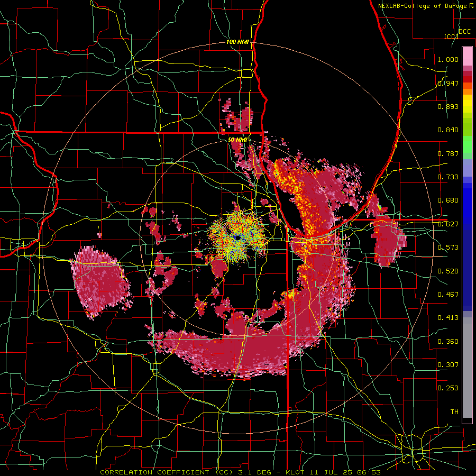The image size is (476, 476).
Task: Select the "[CC]" units label above the legend
Action: [451, 36]
